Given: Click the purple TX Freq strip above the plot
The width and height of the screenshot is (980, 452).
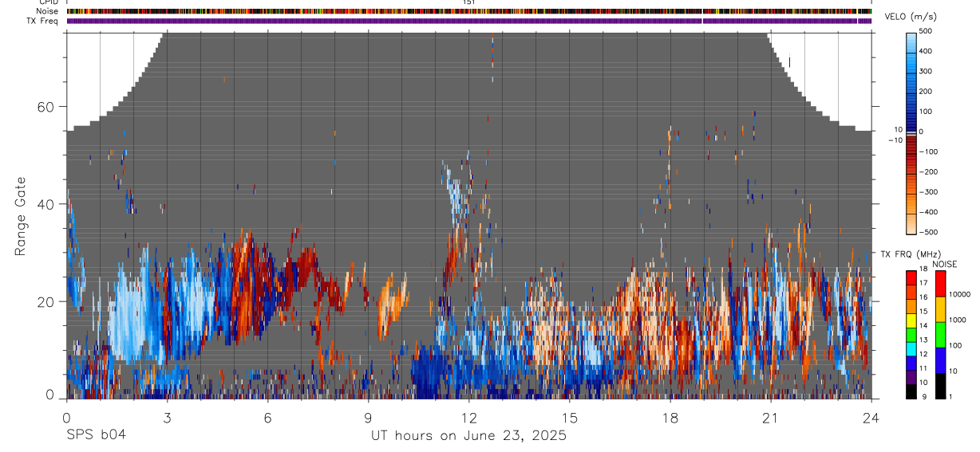Looking at the screenshot, I should coord(468,21).
